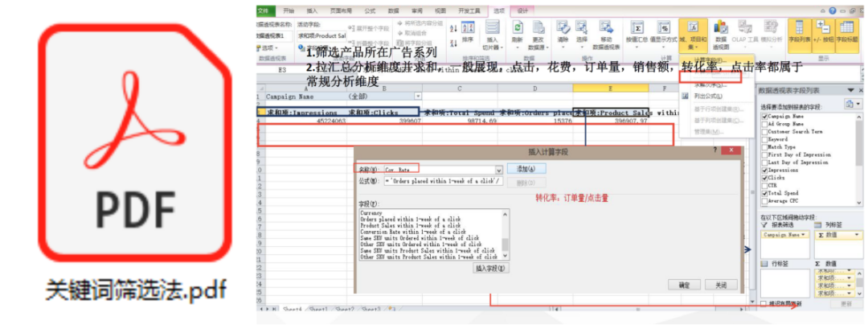Image resolution: width=868 pixels, height=325 pixels.
Task: Untick the Impressions field checkbox
Action: pos(764,171)
